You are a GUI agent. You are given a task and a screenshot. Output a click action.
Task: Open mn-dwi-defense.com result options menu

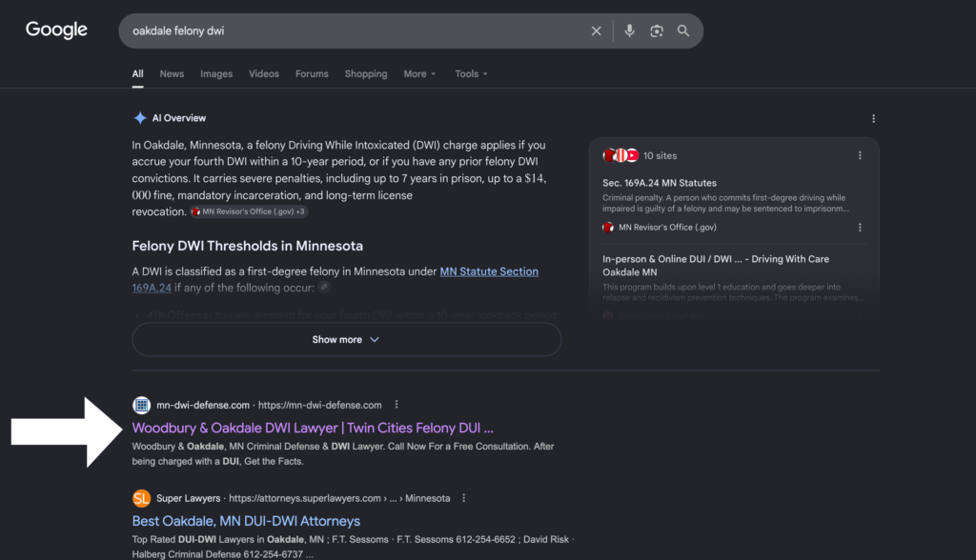pyautogui.click(x=396, y=405)
